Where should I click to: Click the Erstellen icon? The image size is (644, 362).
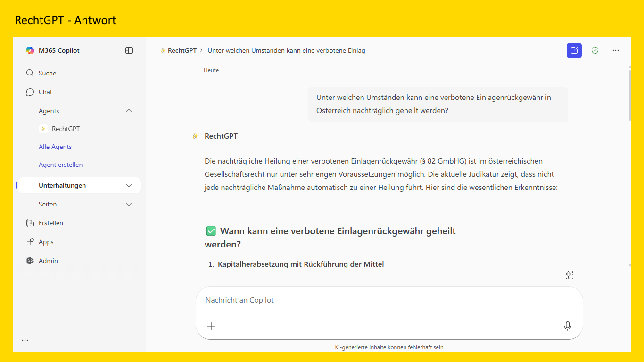(x=30, y=223)
